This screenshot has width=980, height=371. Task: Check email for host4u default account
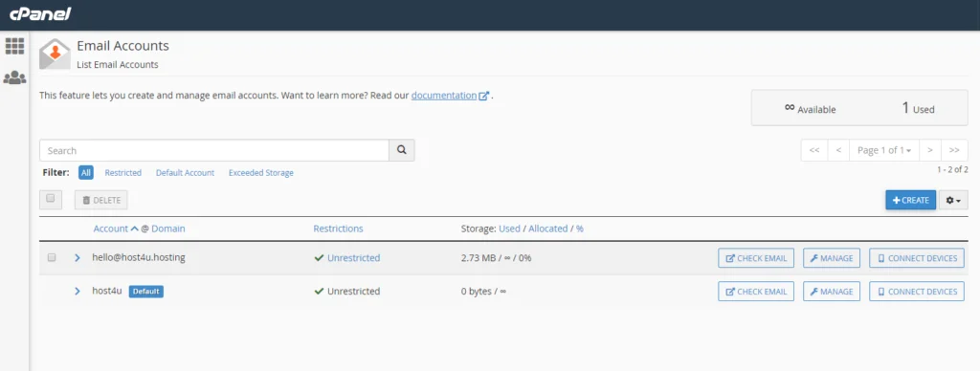pos(756,291)
